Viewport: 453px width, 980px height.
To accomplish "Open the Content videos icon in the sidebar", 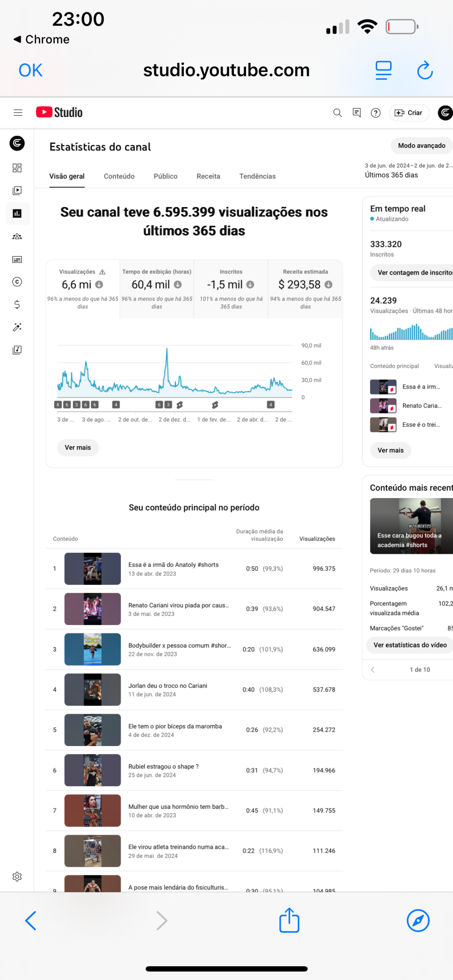I will click(17, 191).
